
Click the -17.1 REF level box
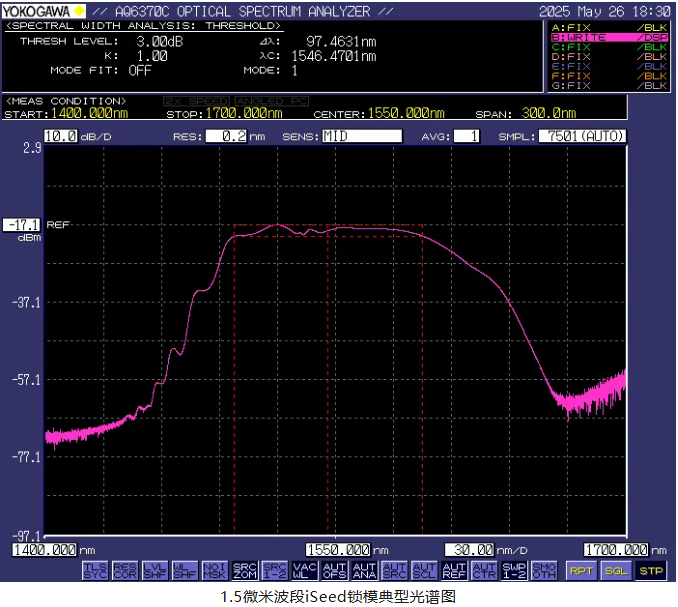[22, 225]
